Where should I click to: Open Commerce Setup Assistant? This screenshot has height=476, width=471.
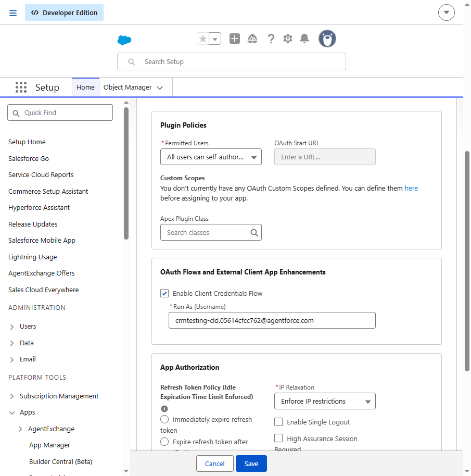48,192
